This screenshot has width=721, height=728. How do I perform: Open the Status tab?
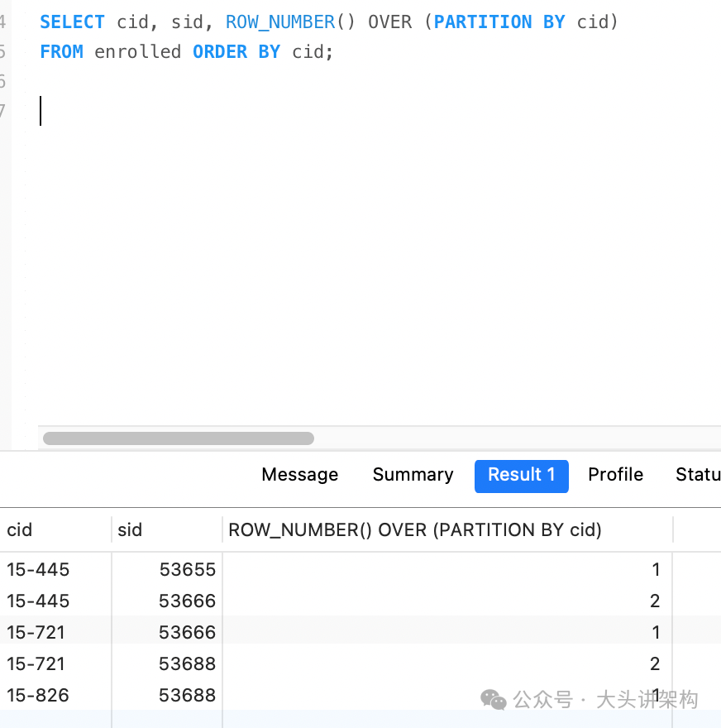tap(698, 475)
